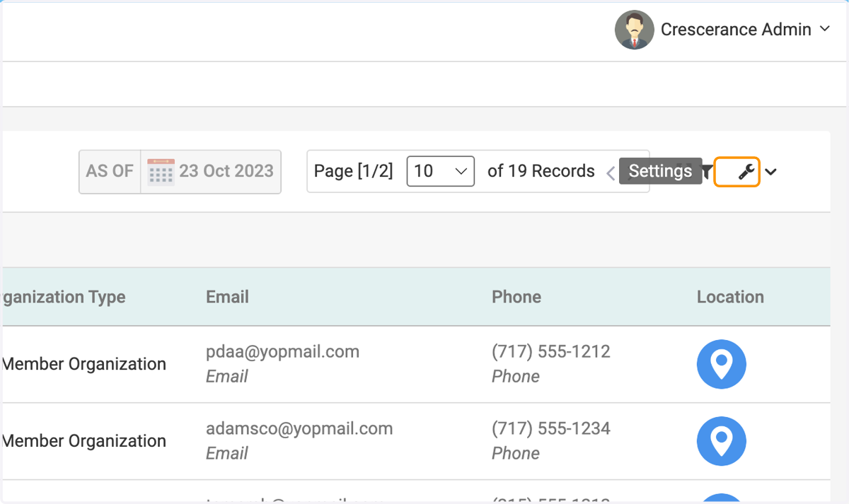
Task: Sort by the Email column header
Action: coord(227,297)
